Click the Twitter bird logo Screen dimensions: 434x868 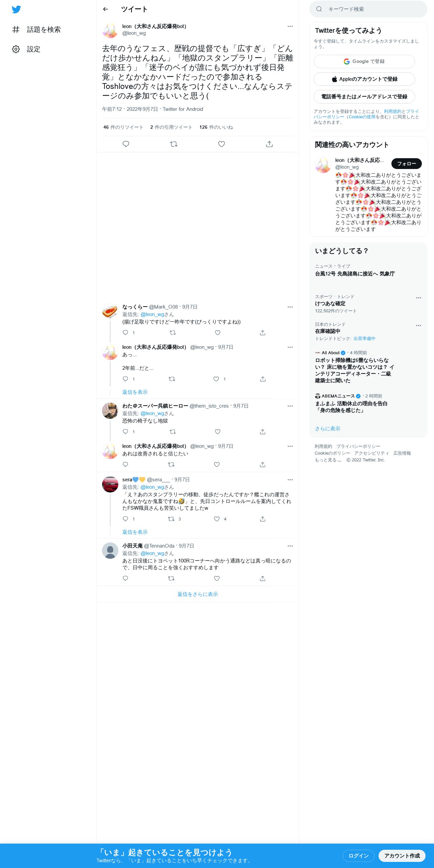click(x=16, y=9)
